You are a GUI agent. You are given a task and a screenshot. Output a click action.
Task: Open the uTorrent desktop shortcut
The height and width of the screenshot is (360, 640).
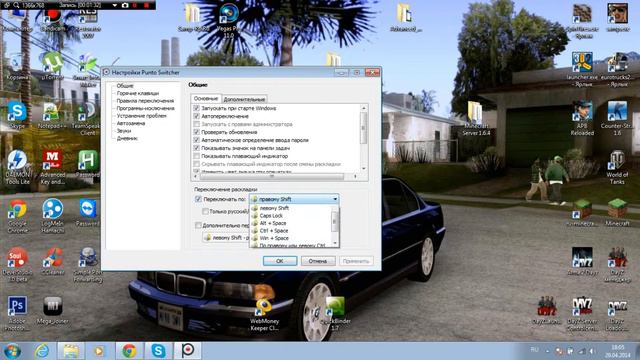point(52,66)
